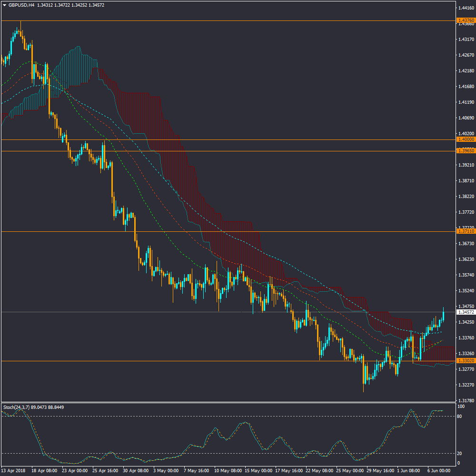Viewport: 476px width, 476px height.
Task: Click the GBPUSD,H4 chart title text
Action: click(x=21, y=5)
